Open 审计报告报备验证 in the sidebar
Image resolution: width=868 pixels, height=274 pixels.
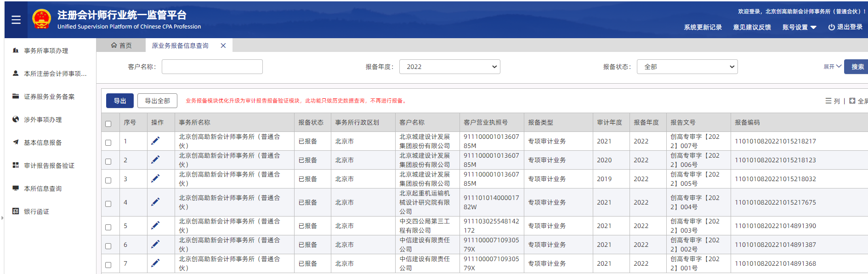[49, 166]
